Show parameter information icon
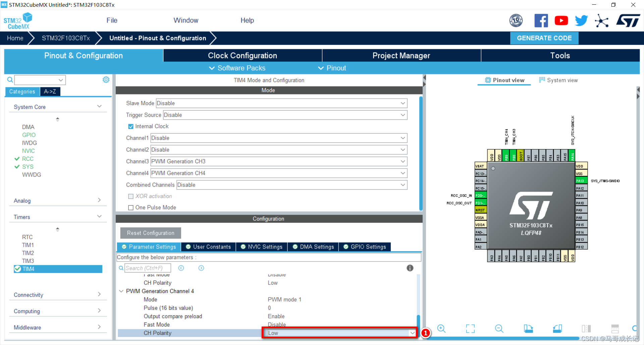This screenshot has height=345, width=644. coord(410,268)
